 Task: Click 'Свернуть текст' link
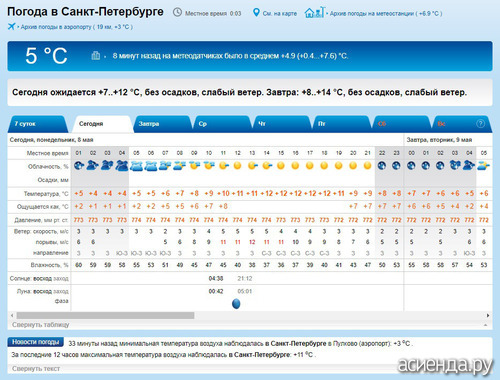click(36, 369)
